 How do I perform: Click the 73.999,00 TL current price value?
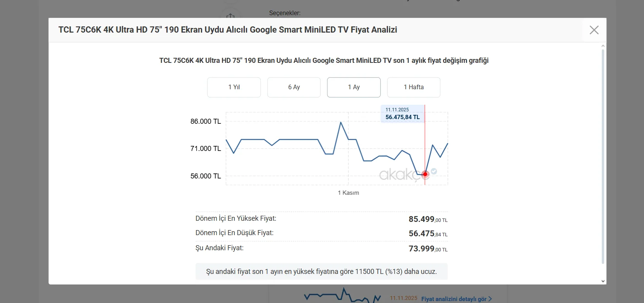(428, 249)
